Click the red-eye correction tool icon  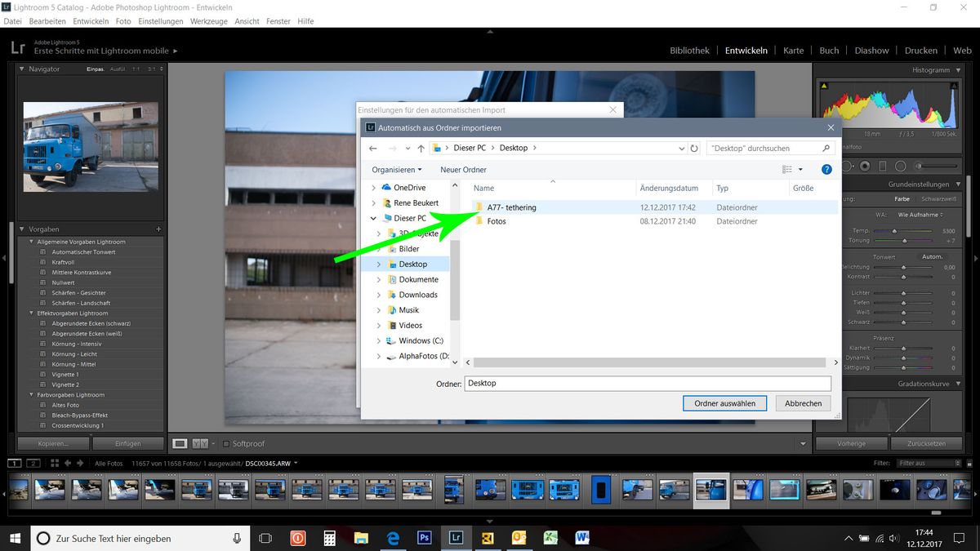(866, 166)
